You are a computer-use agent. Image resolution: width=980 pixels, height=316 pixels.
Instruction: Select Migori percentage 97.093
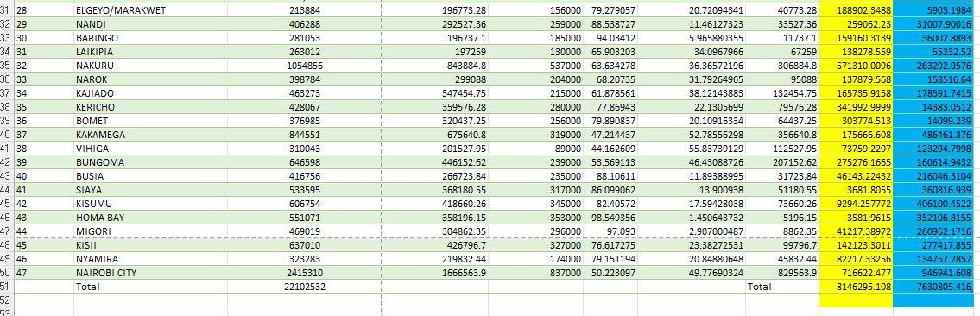coord(610,231)
